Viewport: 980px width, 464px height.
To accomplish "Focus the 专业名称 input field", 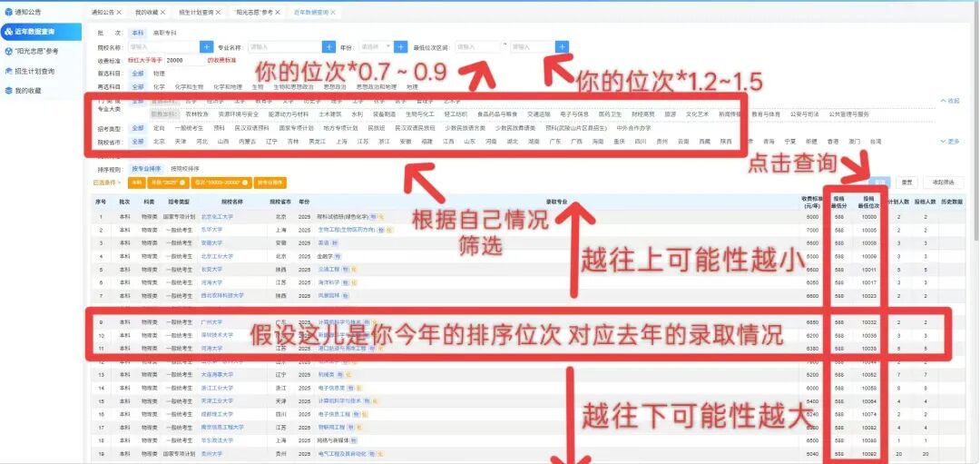I will click(x=285, y=47).
